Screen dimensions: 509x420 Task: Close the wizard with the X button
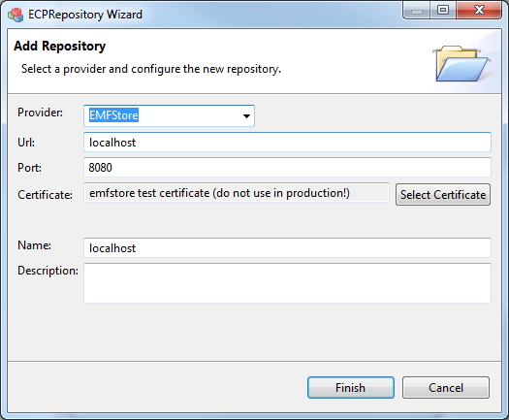tap(479, 11)
